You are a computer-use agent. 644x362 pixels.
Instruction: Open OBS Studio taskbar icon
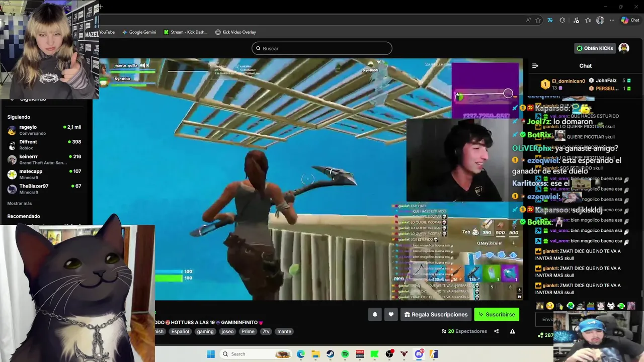[389, 354]
